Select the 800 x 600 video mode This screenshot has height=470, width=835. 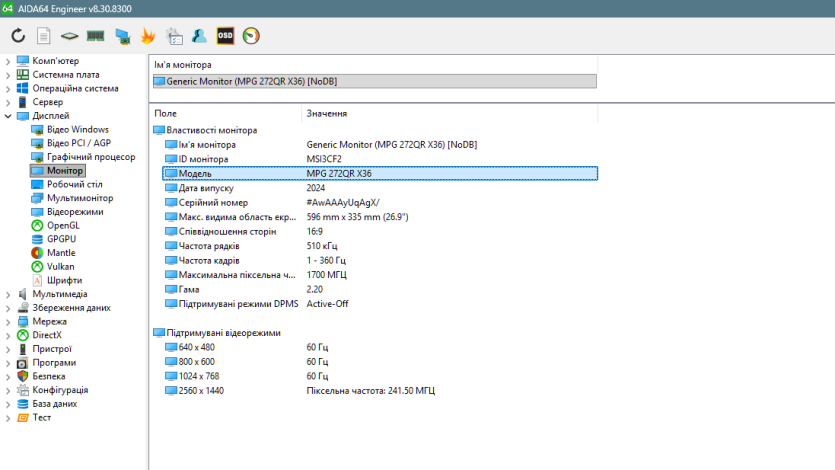tap(380, 362)
